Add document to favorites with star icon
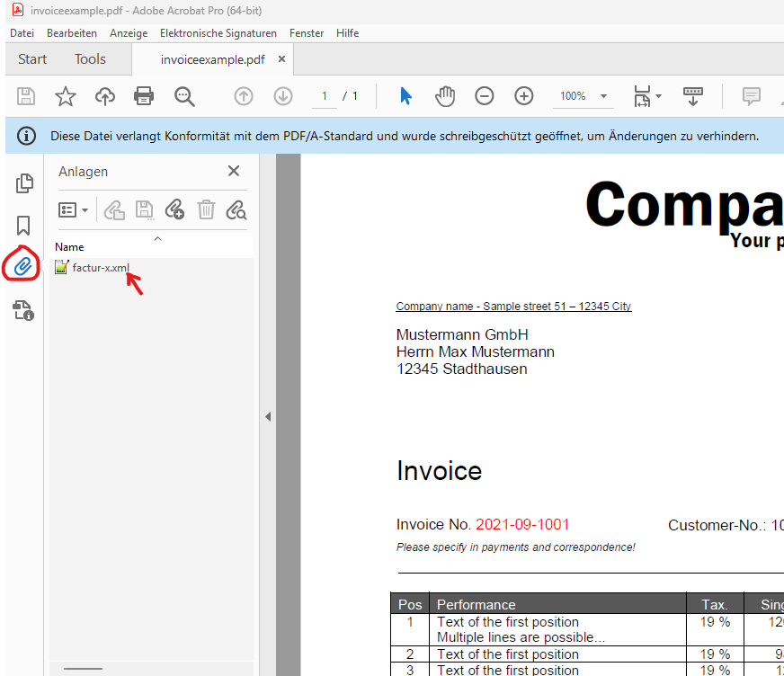Image resolution: width=784 pixels, height=676 pixels. click(x=66, y=96)
